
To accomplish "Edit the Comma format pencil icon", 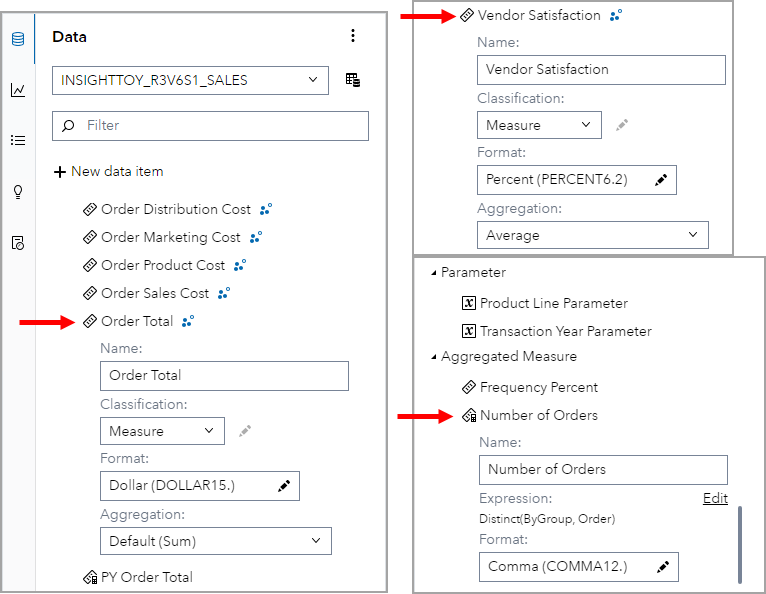I will pos(663,566).
